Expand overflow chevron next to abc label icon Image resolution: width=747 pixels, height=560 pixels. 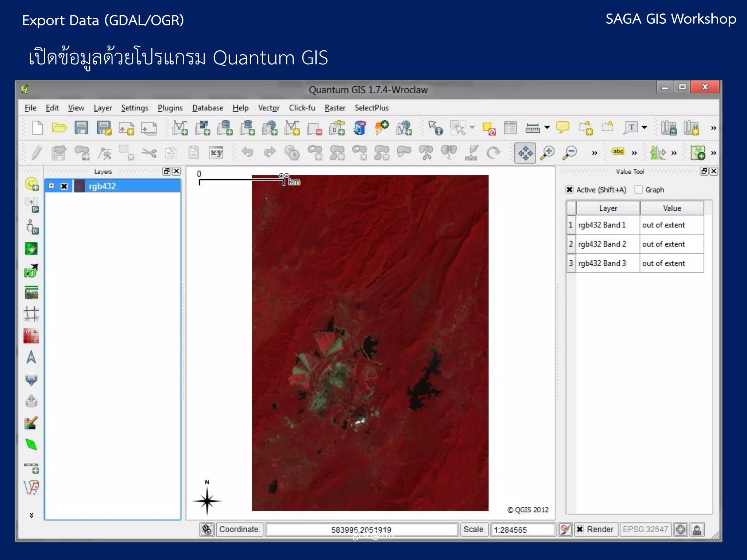tap(634, 153)
